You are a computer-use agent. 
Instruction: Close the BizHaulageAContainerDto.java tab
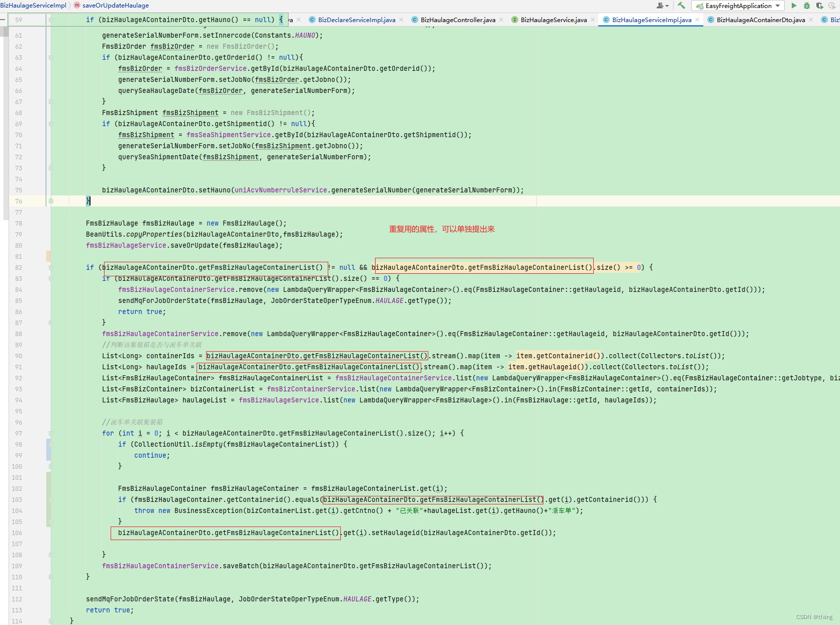click(811, 20)
